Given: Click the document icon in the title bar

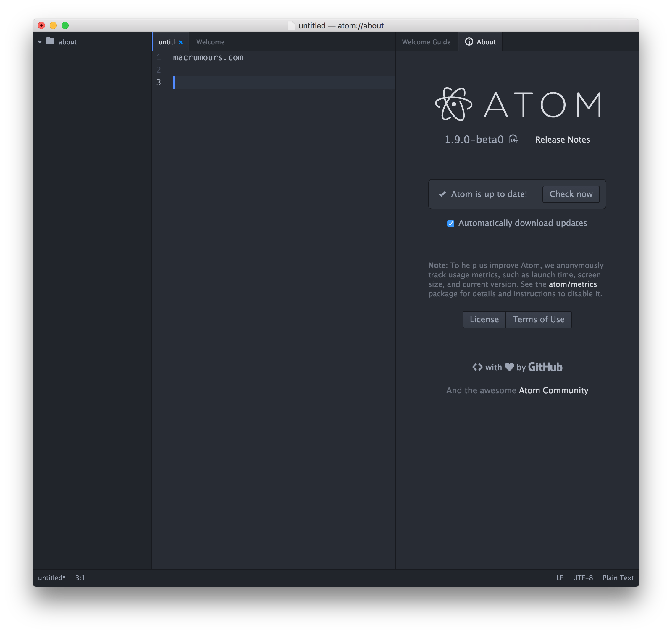Looking at the screenshot, I should coord(291,26).
